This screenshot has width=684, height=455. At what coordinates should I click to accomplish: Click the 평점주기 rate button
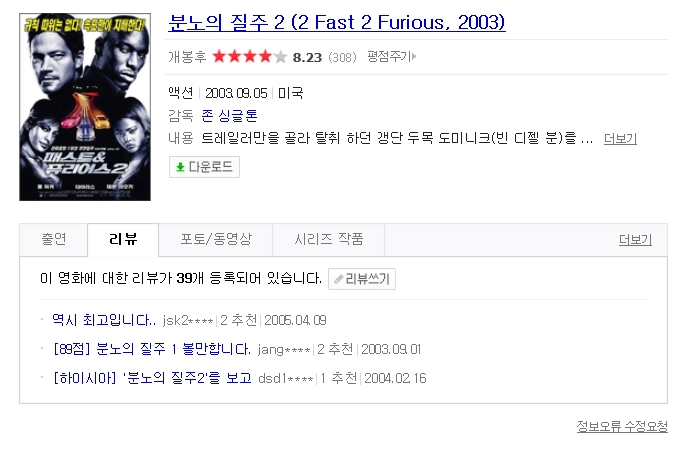[390, 57]
